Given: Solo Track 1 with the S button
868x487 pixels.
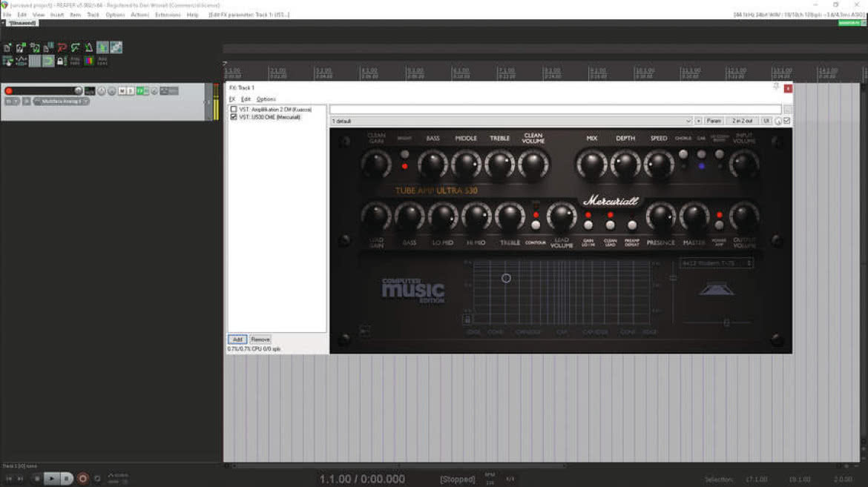Looking at the screenshot, I should click(131, 90).
